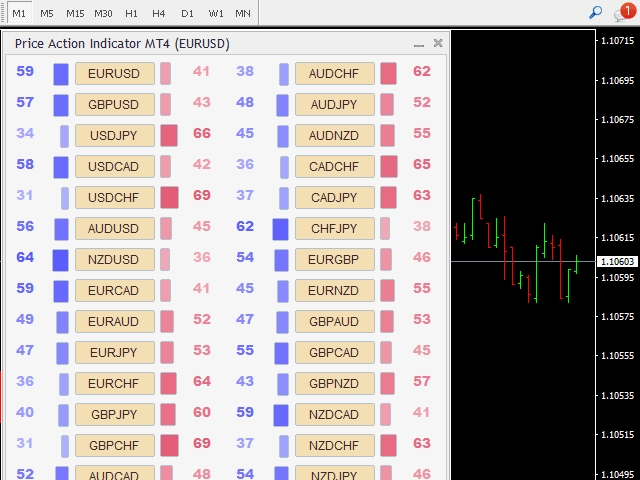Viewport: 640px width, 480px height.
Task: Click blue strength bar beside NZDUSD
Action: [60, 260]
